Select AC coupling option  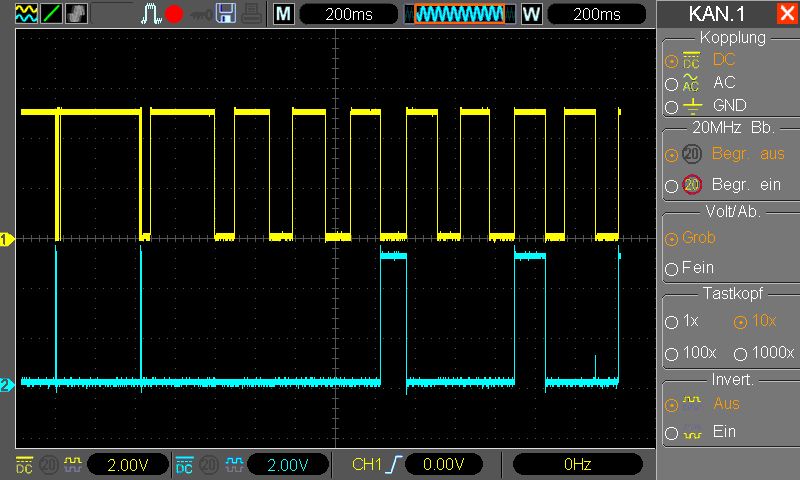tap(671, 83)
